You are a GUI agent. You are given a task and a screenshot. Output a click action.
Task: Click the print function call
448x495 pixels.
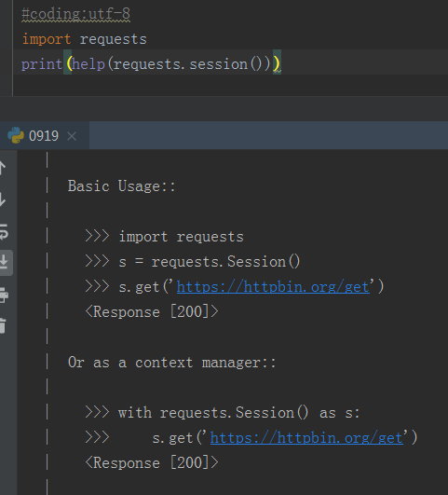[42, 64]
